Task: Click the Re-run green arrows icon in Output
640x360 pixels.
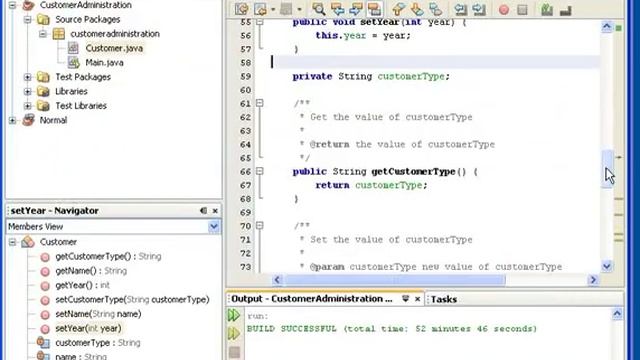Action: [x=234, y=315]
